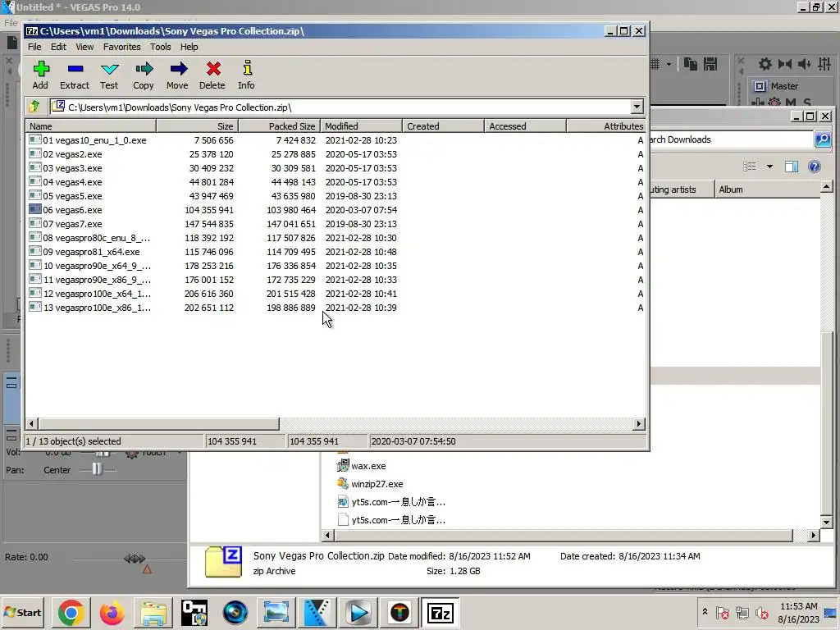Sort by Modified column header
The image size is (840, 630).
click(362, 126)
